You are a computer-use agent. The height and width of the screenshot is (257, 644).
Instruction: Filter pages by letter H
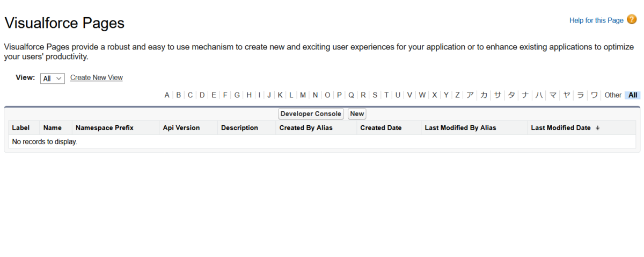(249, 95)
